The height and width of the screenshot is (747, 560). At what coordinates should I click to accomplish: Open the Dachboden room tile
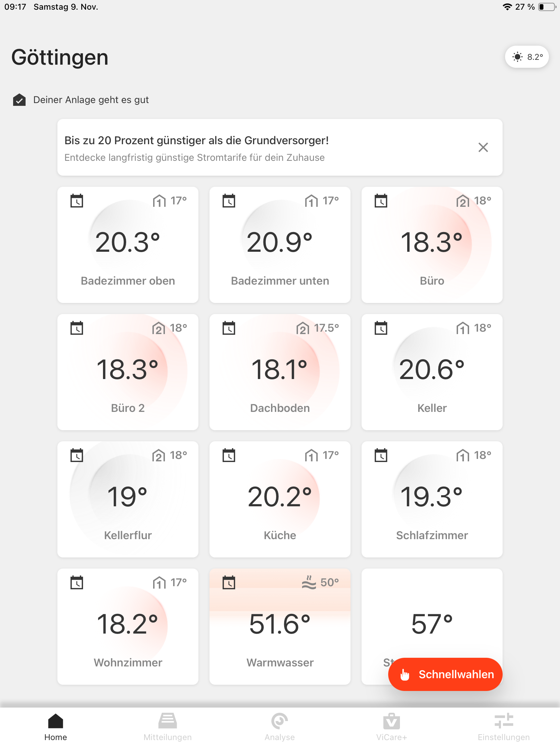[280, 372]
